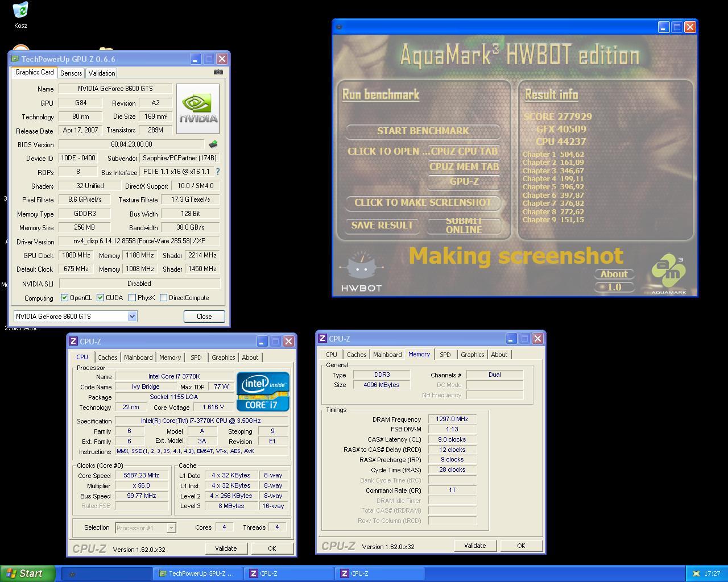
Task: Click SUBMIT ONLINE in AquaMark
Action: pos(464,226)
